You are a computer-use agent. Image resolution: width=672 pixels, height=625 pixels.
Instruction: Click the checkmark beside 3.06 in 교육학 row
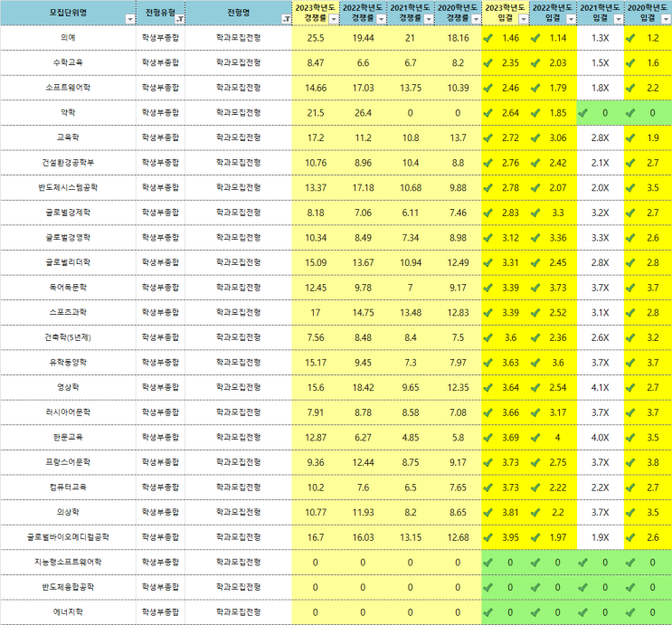pyautogui.click(x=535, y=138)
